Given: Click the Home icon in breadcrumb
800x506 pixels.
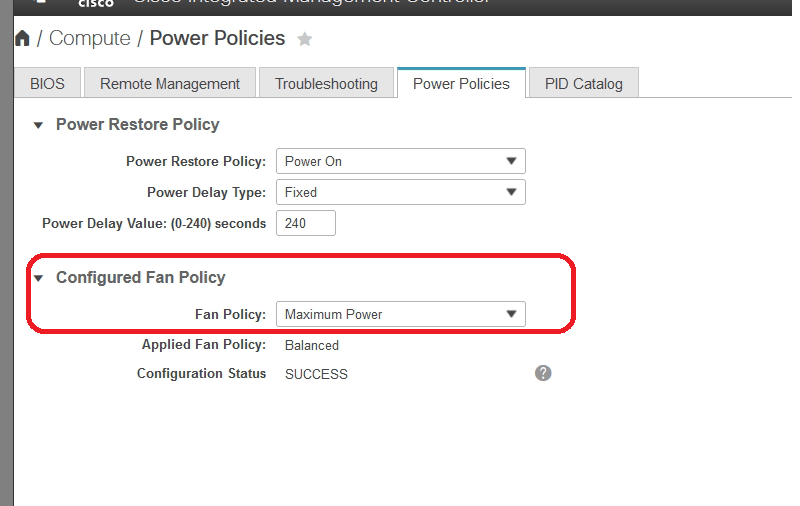Looking at the screenshot, I should click(x=22, y=39).
